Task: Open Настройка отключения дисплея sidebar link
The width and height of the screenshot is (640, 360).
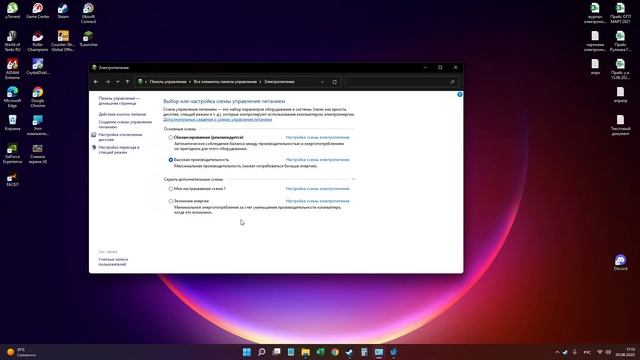Action: pyautogui.click(x=120, y=137)
